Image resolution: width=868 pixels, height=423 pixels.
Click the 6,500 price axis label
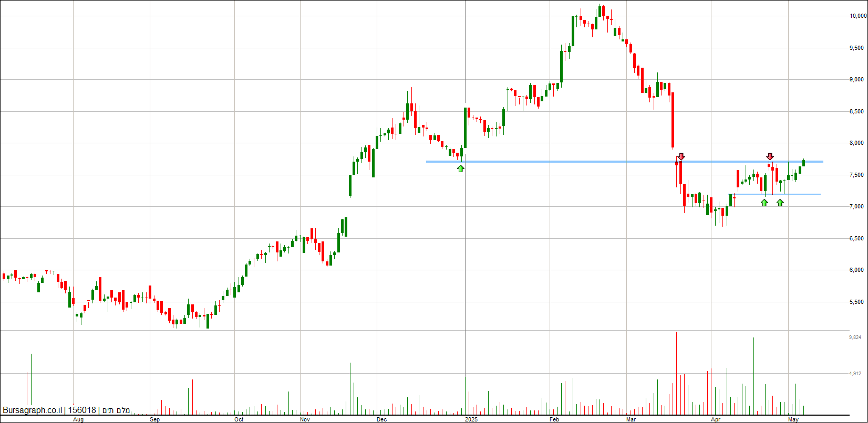tap(856, 238)
